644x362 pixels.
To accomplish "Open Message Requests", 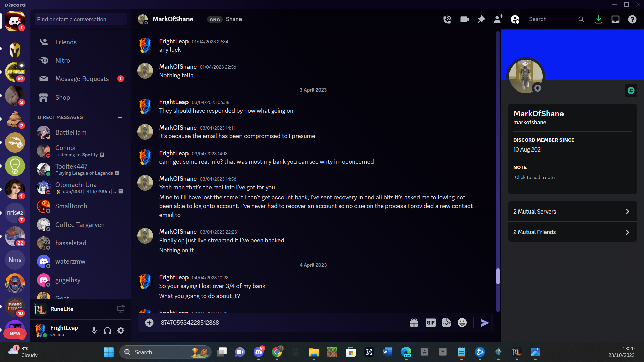I will pos(80,79).
